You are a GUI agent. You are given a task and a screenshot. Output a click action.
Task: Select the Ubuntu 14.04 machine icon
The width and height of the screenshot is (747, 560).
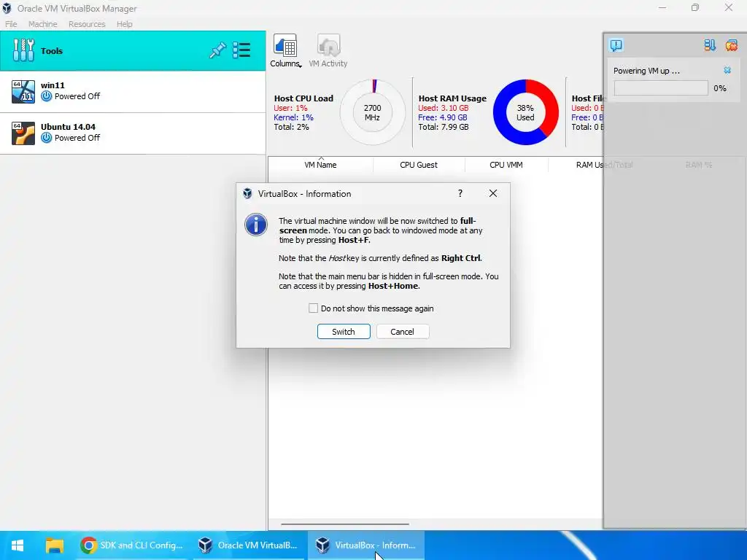pos(23,133)
